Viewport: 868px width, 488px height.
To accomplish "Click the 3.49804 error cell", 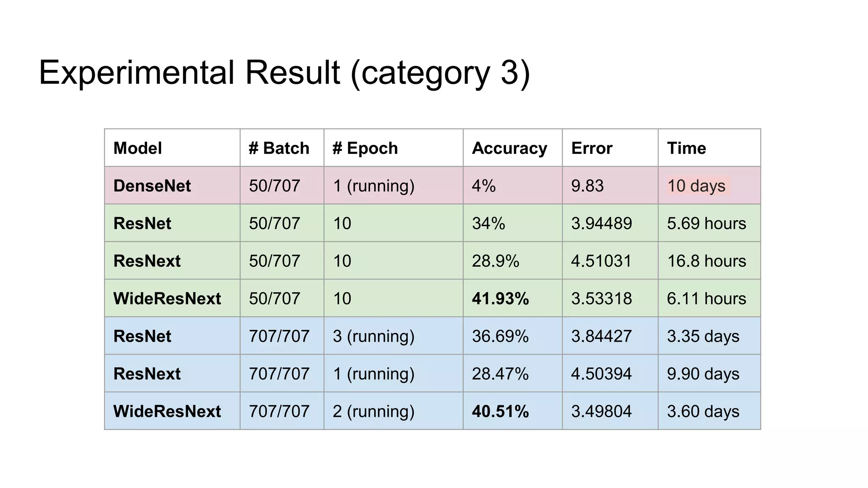I will [x=601, y=411].
